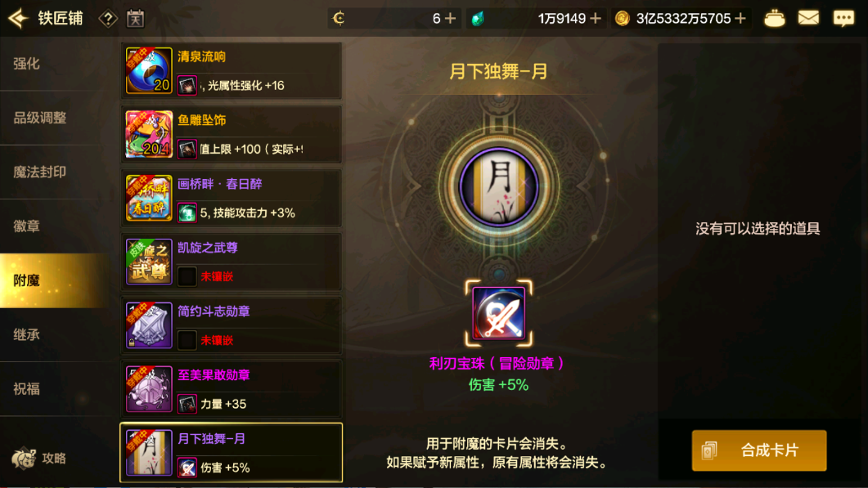The height and width of the screenshot is (488, 868).
Task: Add fatigue points with the plus beside 6
Action: [x=451, y=19]
